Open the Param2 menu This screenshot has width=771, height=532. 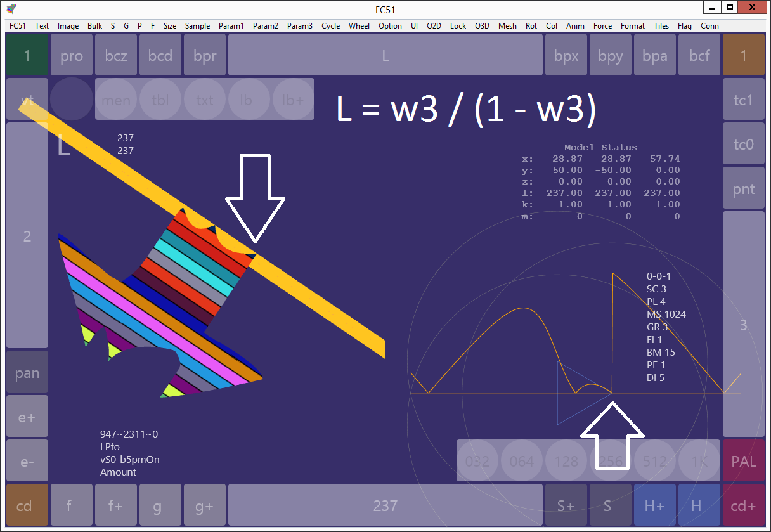tap(266, 26)
